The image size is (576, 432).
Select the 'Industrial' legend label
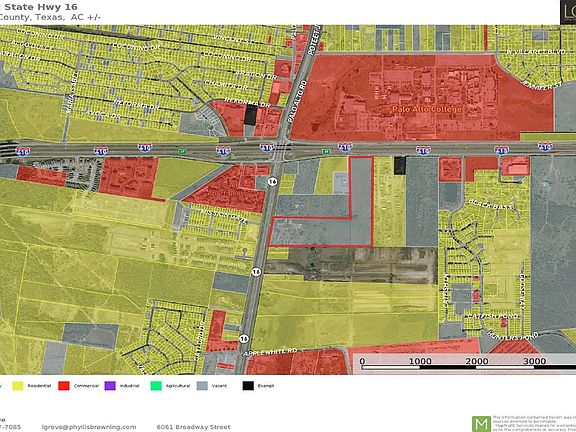click(130, 386)
